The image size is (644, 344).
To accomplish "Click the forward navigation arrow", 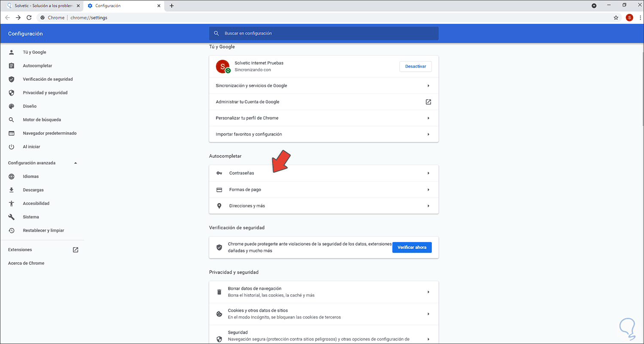I will [x=18, y=18].
